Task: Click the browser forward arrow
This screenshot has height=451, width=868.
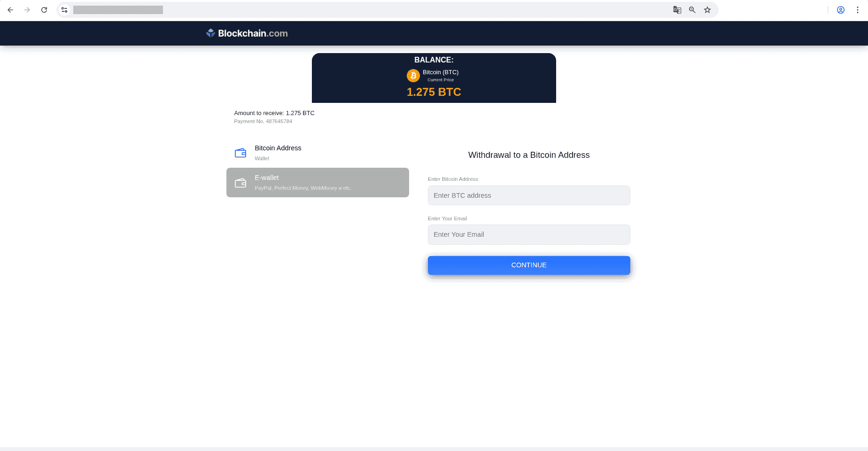Action: [27, 10]
